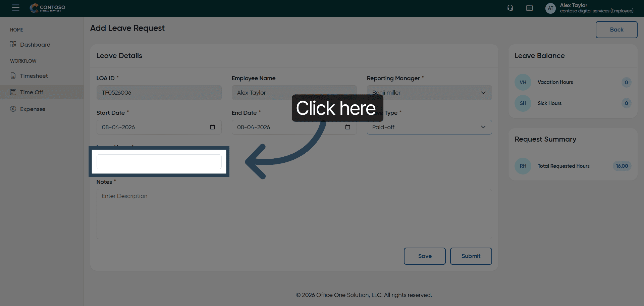Click the Notes description text area
644x306 pixels.
(294, 214)
